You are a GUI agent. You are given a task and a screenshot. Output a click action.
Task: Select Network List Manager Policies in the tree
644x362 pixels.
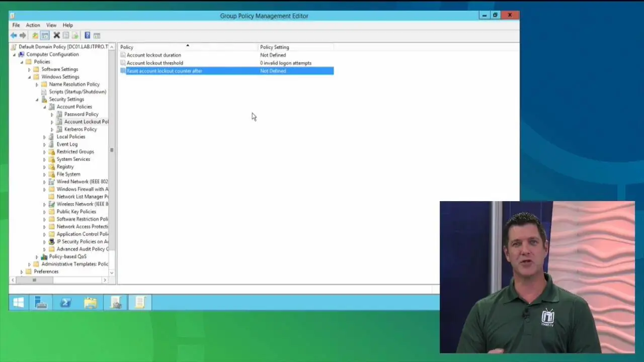click(83, 197)
